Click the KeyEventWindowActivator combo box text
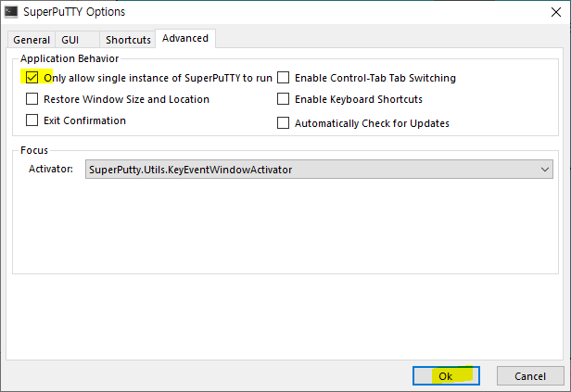Screen dimensions: 571x392 click(190, 170)
